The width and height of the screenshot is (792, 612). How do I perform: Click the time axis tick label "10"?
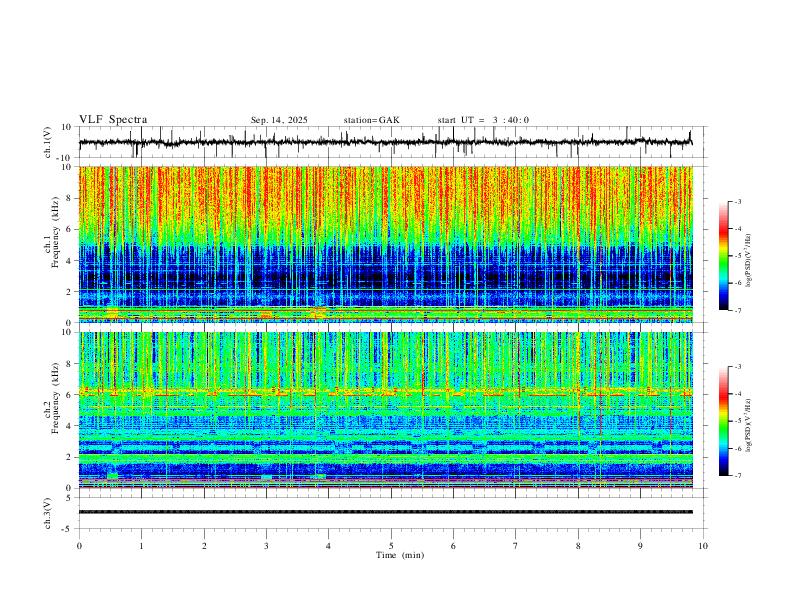(x=703, y=546)
